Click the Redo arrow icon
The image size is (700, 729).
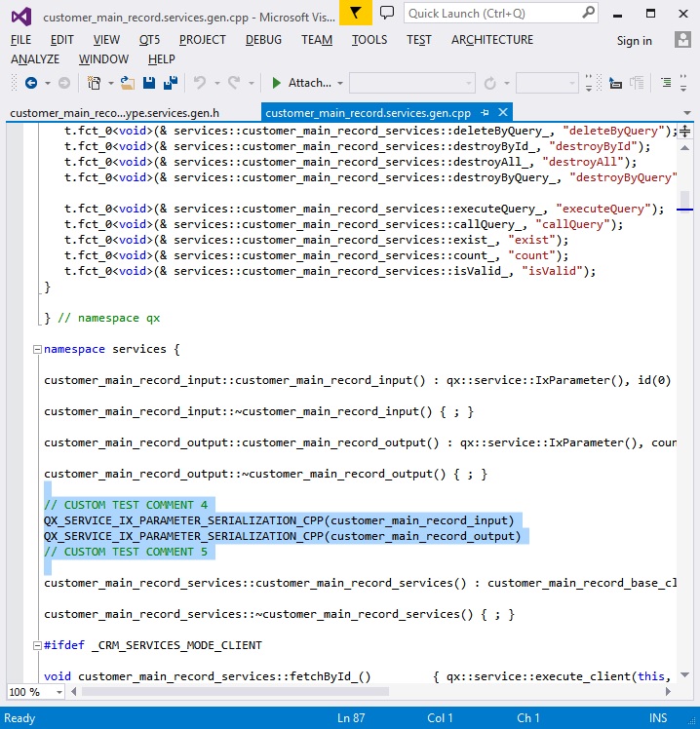coord(234,83)
